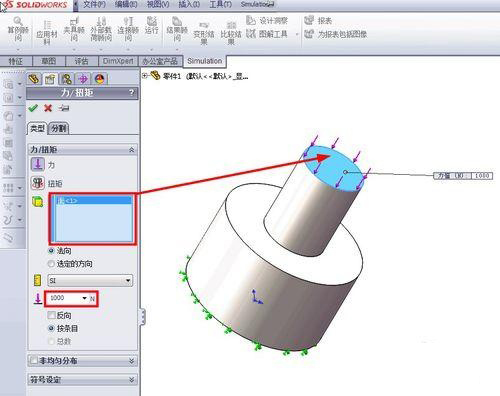
Task: Select the 选定的方向 selected direction radio
Action: click(x=51, y=264)
